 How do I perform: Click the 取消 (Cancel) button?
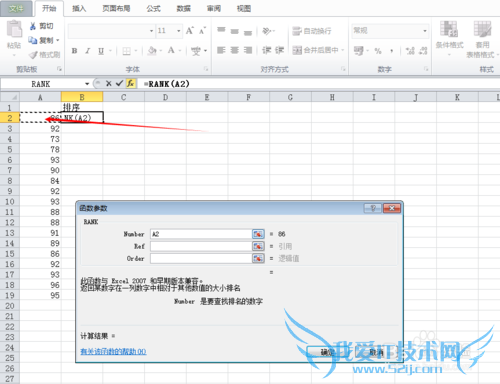point(376,352)
